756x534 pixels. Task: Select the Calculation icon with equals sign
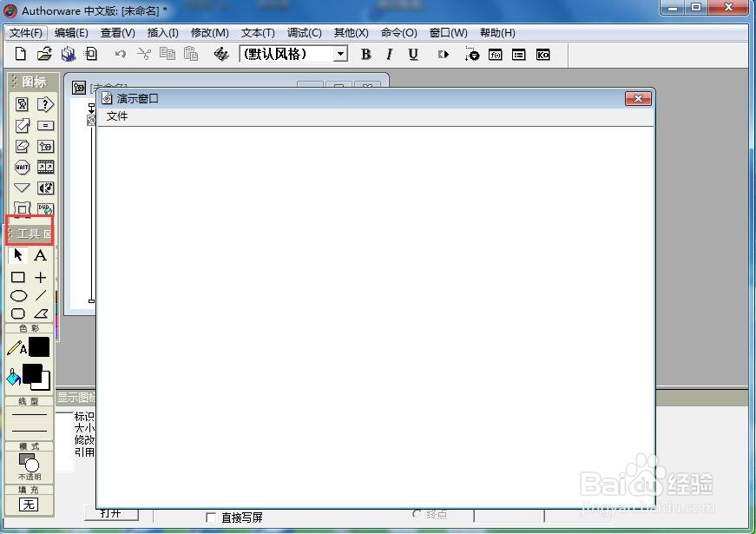pyautogui.click(x=45, y=125)
